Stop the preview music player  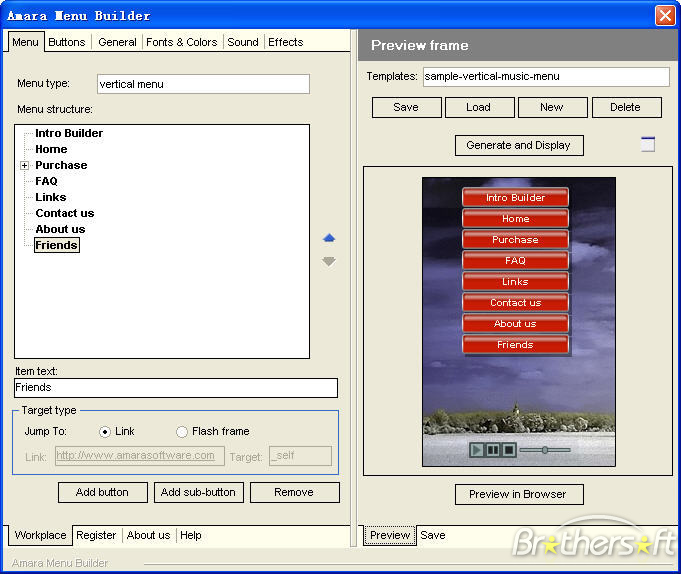click(x=509, y=450)
